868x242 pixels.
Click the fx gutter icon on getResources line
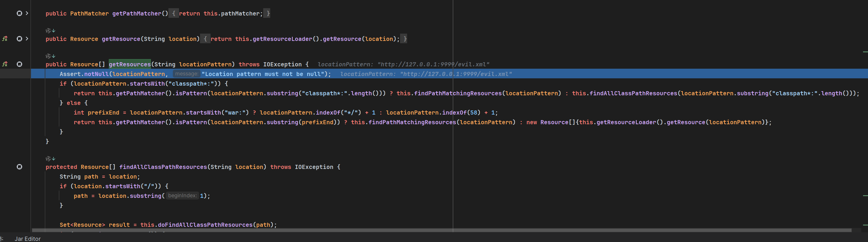pyautogui.click(x=5, y=64)
